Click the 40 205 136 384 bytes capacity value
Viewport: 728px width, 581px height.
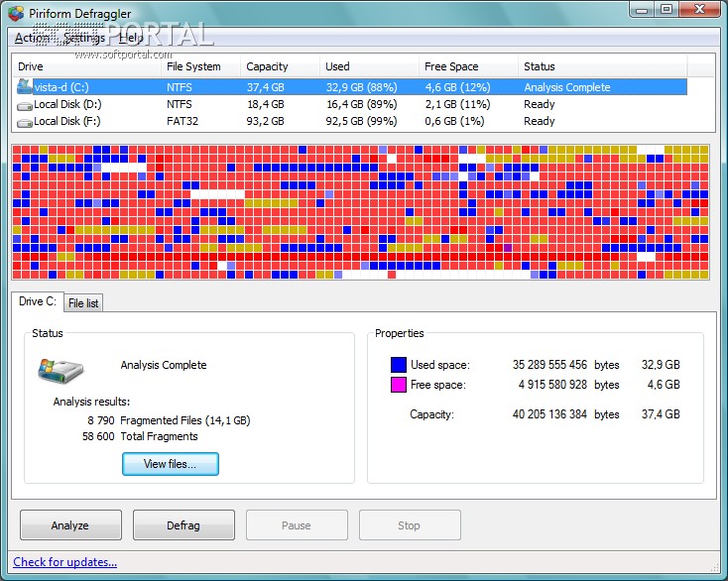pos(565,414)
